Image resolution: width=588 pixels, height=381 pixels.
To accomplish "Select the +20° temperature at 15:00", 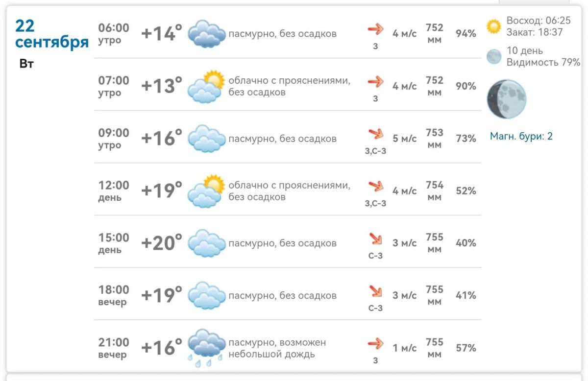I will click(x=162, y=242).
